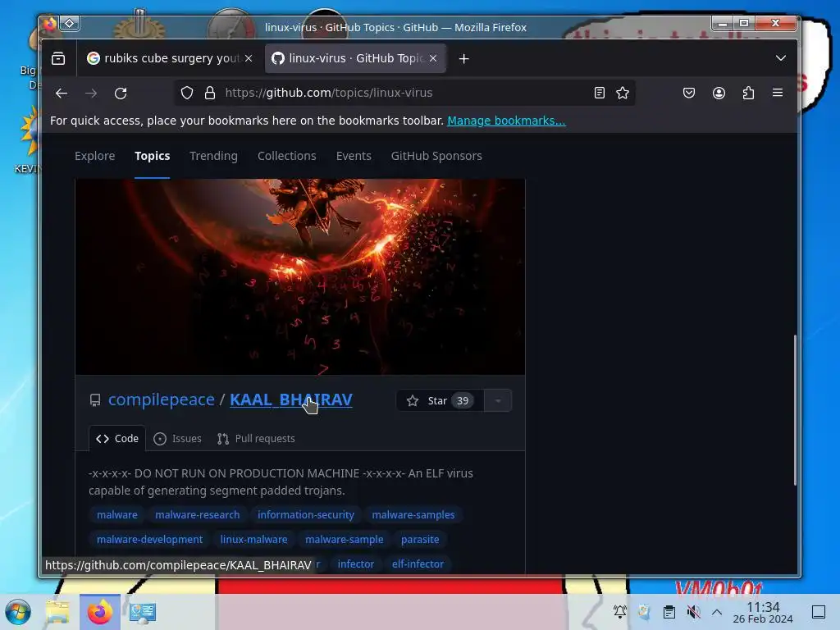Open the taskbar system settings app icon
This screenshot has height=630, width=840.
(142, 612)
